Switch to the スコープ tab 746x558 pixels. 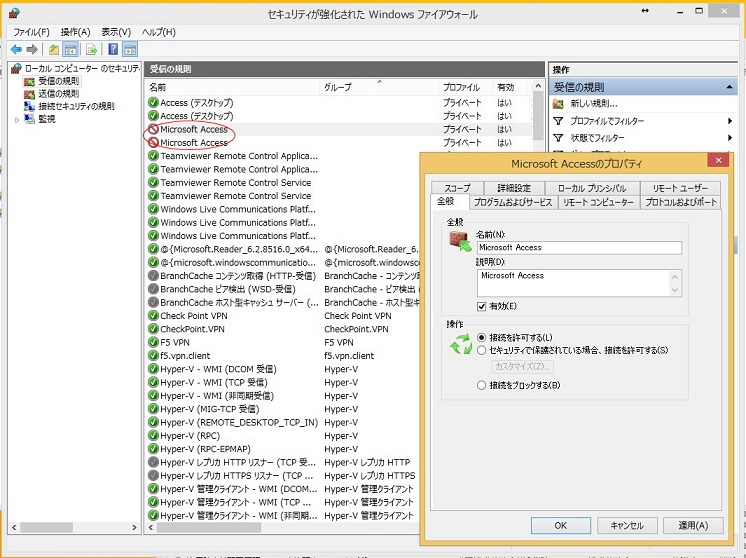pyautogui.click(x=457, y=188)
